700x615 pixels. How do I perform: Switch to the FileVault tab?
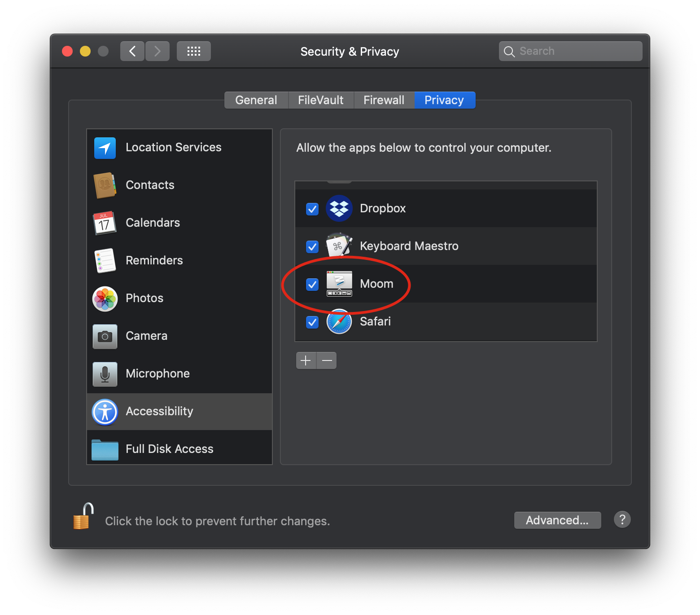coord(321,100)
